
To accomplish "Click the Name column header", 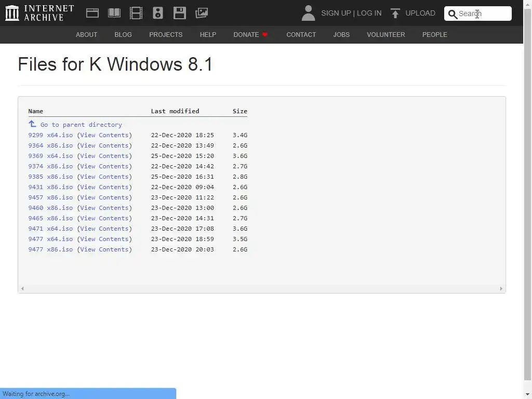I will [36, 111].
